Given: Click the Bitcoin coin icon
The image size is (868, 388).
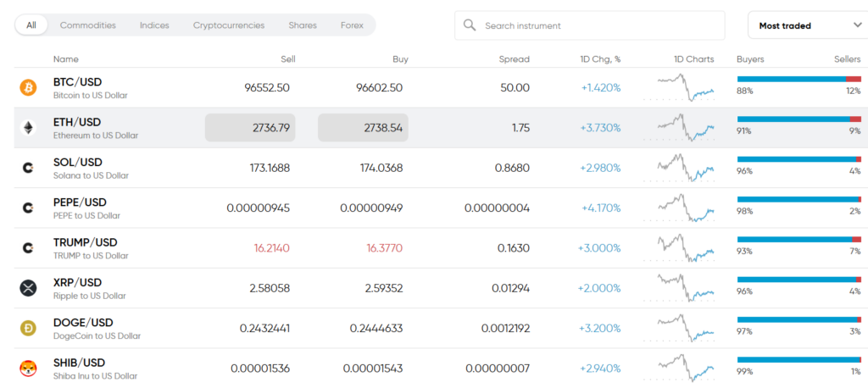Looking at the screenshot, I should pos(28,88).
